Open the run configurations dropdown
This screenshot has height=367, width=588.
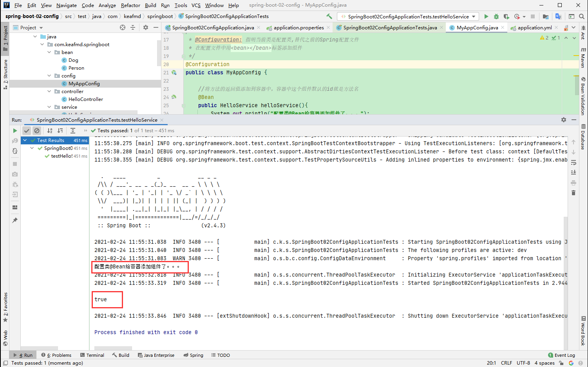coord(407,16)
